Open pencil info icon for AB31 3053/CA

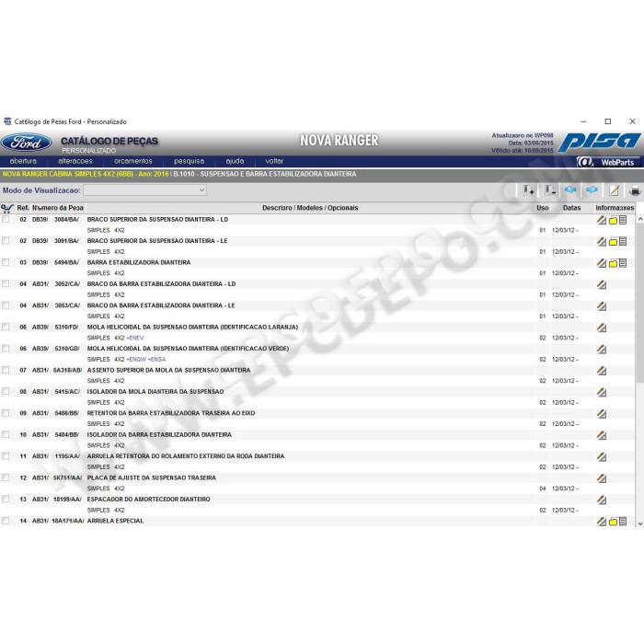pyautogui.click(x=602, y=306)
